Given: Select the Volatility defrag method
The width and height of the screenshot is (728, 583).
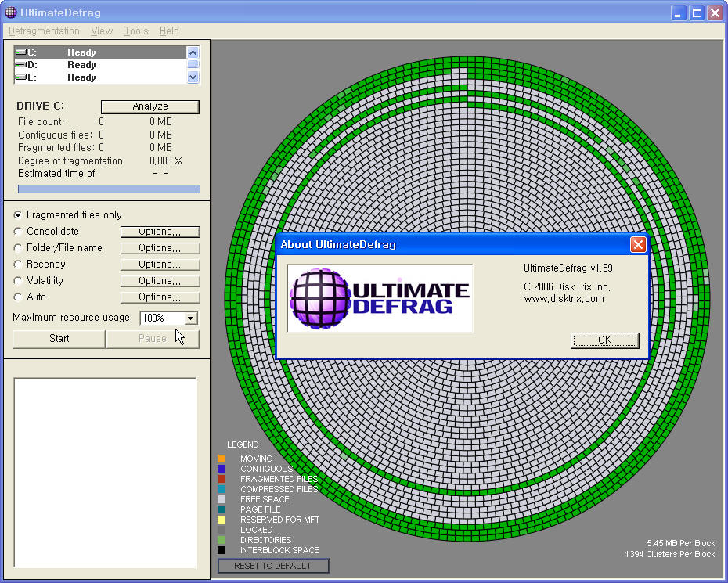Looking at the screenshot, I should pos(18,281).
